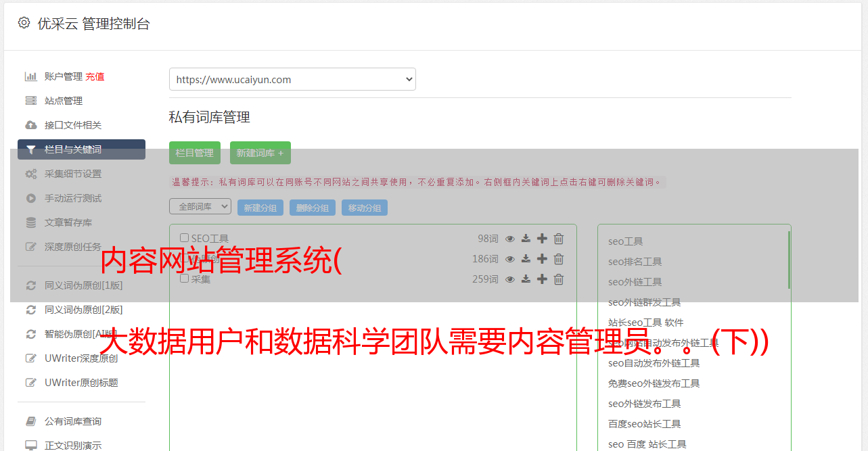View SEO工具 words using eye icon
Screen dimensions: 868x451
[x=510, y=239]
